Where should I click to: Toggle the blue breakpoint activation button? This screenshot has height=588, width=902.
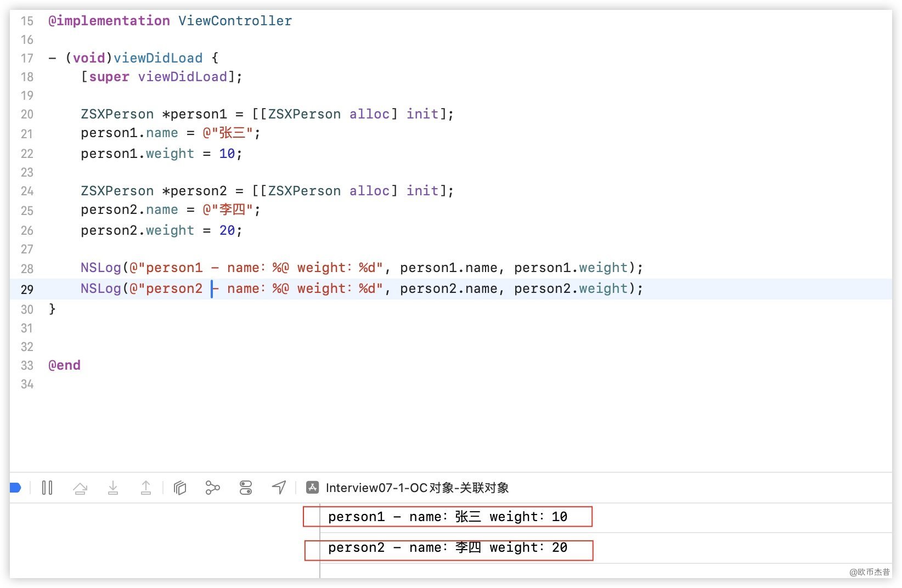[x=15, y=488]
